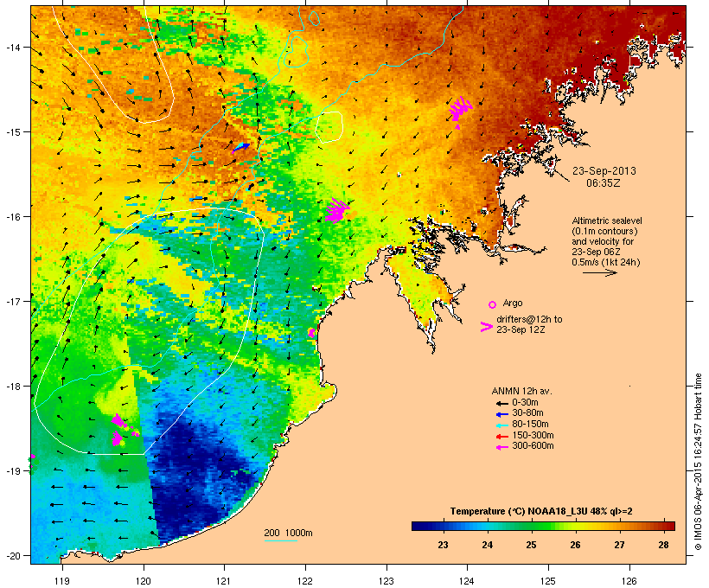Click the longitude label 126
Screen dimensions: 709x588
coord(629,581)
